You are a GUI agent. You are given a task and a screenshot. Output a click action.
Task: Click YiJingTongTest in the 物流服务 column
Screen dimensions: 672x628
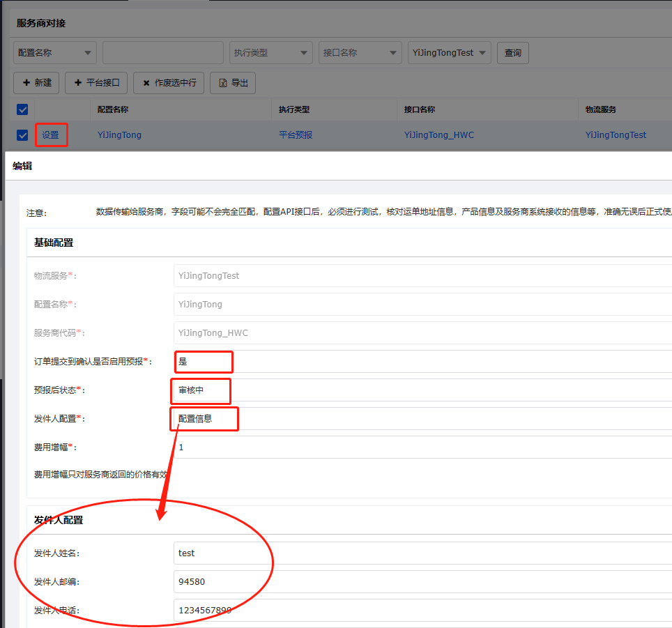coord(616,135)
